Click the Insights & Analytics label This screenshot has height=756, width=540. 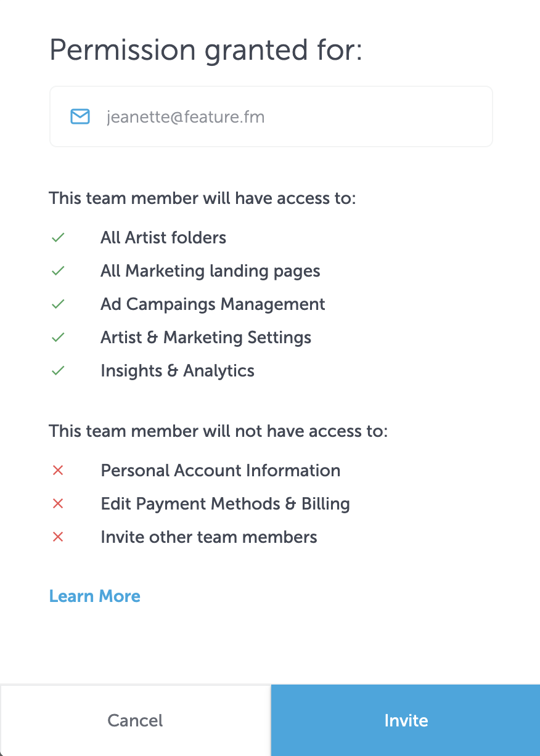pos(178,371)
